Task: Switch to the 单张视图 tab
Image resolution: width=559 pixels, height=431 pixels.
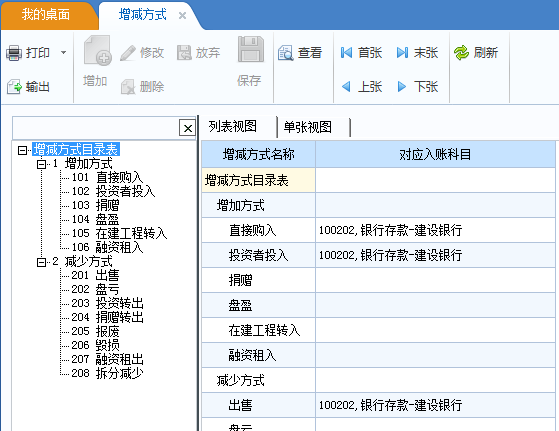Action: (x=308, y=127)
